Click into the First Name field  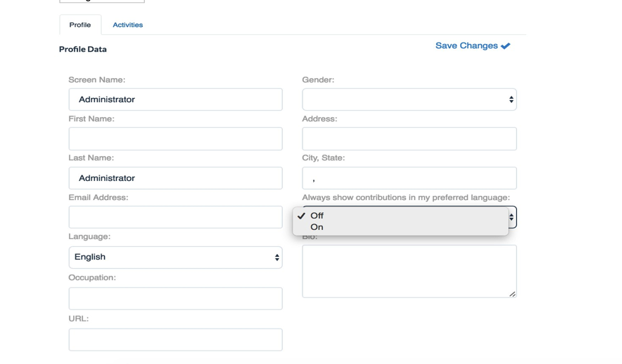pos(175,138)
